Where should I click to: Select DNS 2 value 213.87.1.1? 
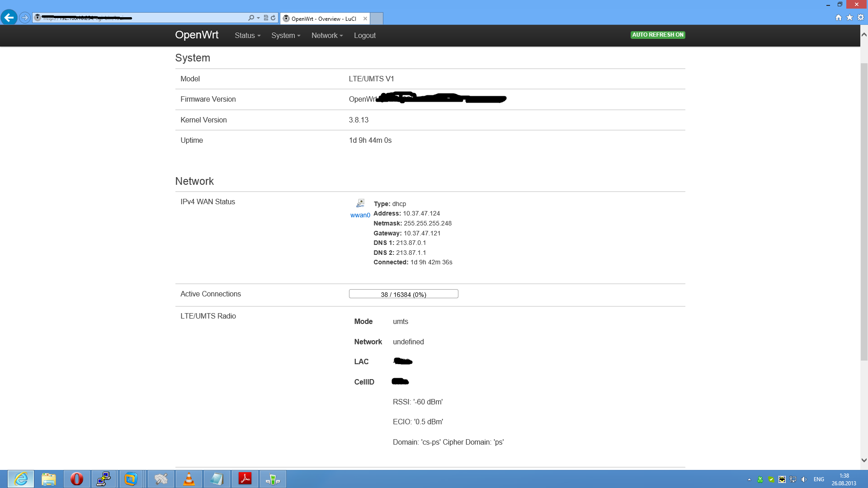pyautogui.click(x=411, y=253)
